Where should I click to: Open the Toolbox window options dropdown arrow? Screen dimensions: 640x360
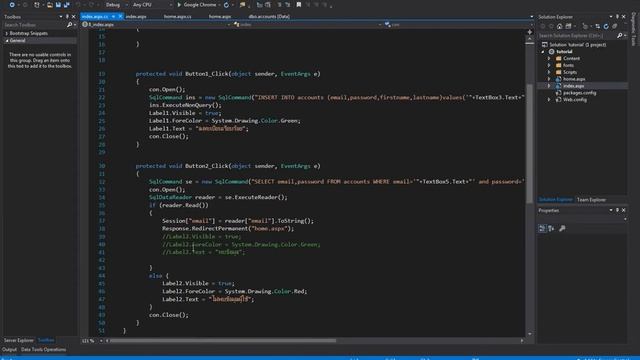tap(61, 17)
